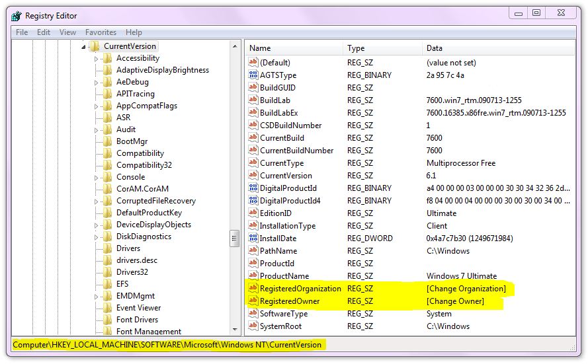The width and height of the screenshot is (588, 364).
Task: Click the Drivers32 folder icon
Action: (x=108, y=272)
